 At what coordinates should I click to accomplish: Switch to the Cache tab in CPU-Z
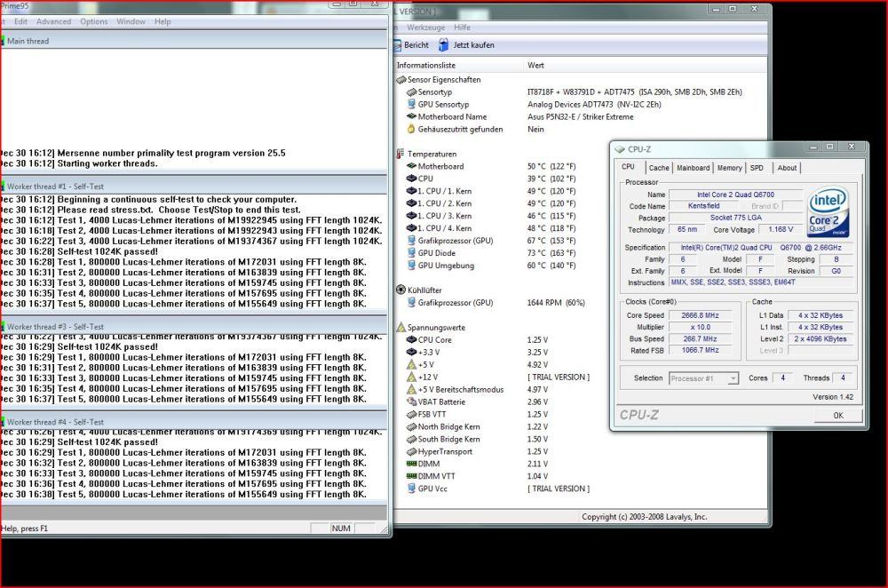[x=659, y=168]
